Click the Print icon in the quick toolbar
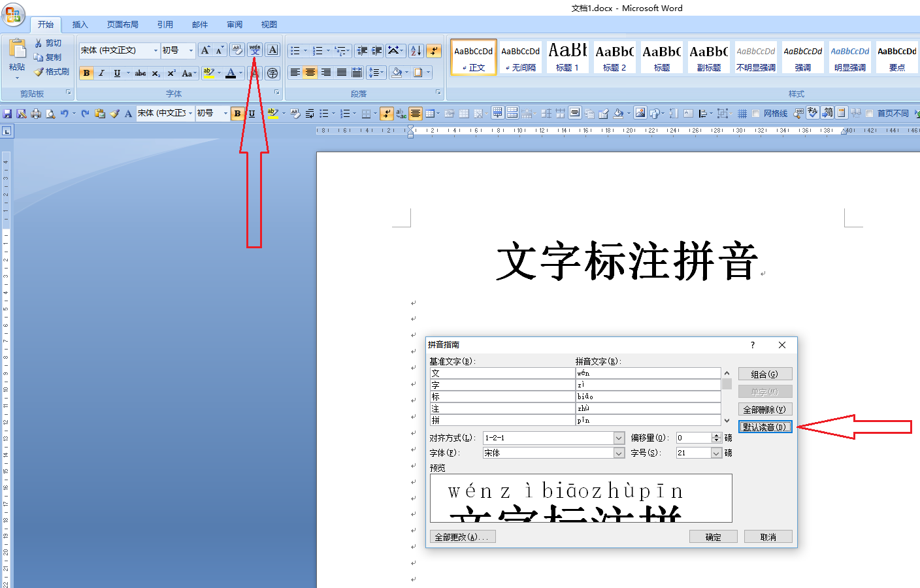The width and height of the screenshot is (920, 588). click(x=36, y=114)
